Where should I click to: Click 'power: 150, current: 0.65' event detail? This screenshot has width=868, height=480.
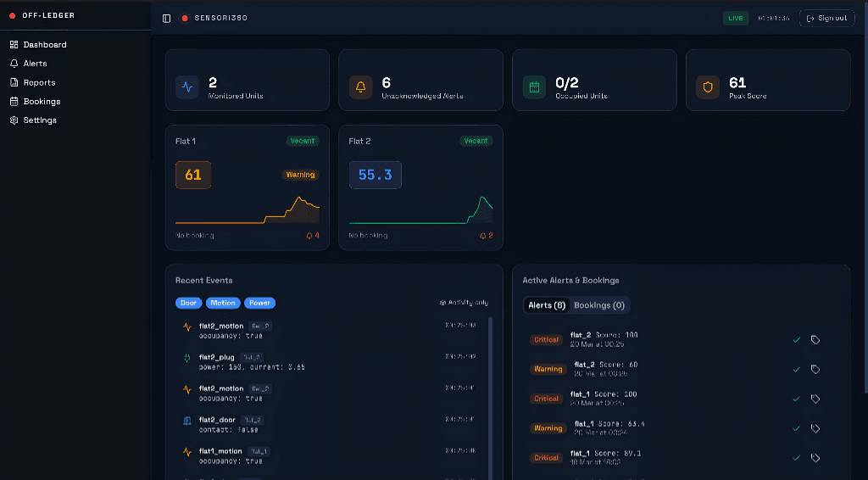pyautogui.click(x=252, y=367)
